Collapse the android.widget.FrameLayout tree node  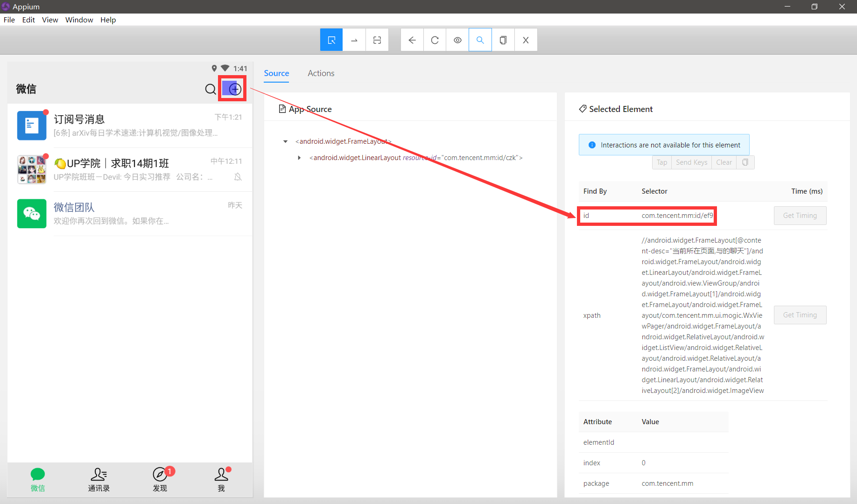pyautogui.click(x=285, y=141)
